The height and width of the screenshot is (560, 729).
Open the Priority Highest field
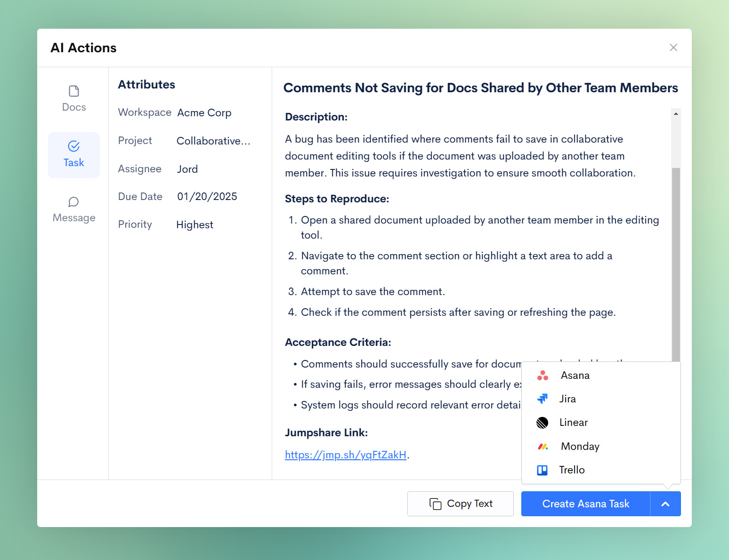point(194,225)
